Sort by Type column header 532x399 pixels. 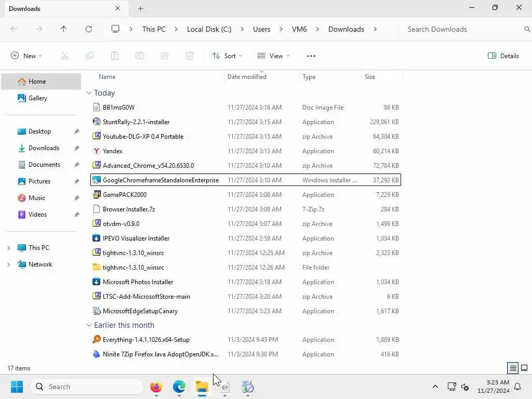(x=309, y=77)
